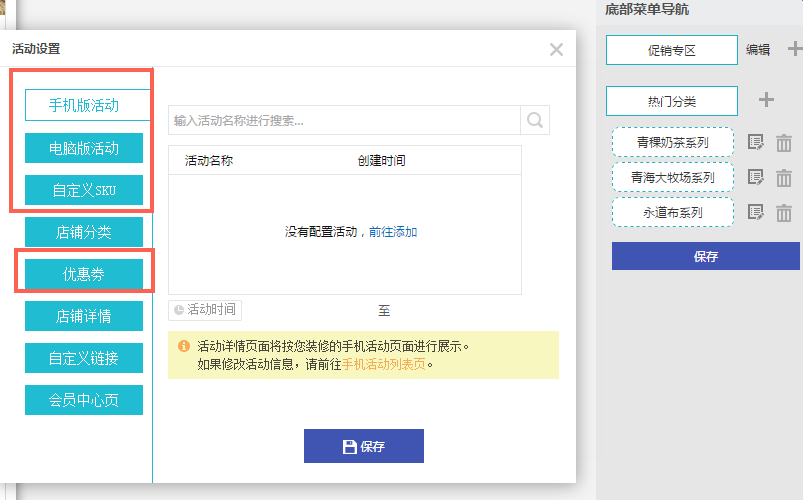The image size is (803, 500).
Task: Delete the 青稞奶茶系列 category
Action: (x=784, y=143)
